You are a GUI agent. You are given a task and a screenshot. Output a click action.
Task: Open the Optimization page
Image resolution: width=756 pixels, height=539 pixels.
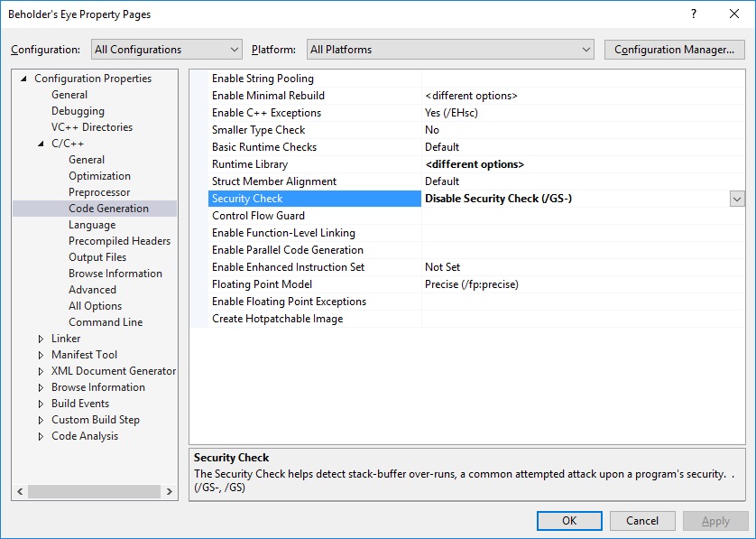pyautogui.click(x=99, y=176)
